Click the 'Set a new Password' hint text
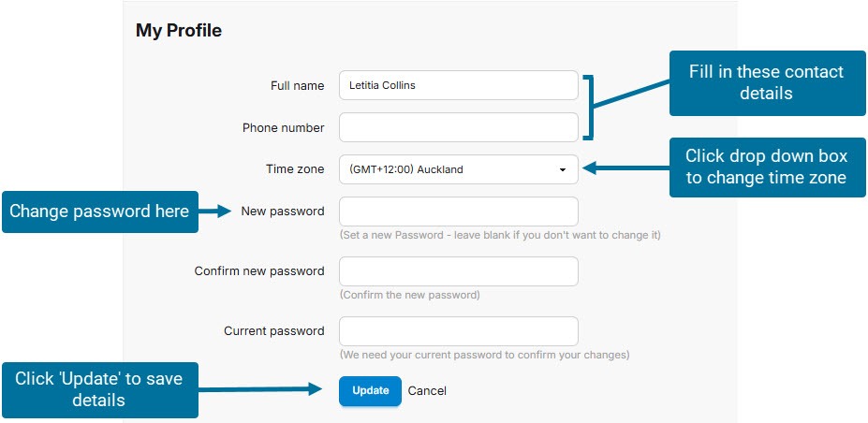Image resolution: width=868 pixels, height=423 pixels. [499, 236]
